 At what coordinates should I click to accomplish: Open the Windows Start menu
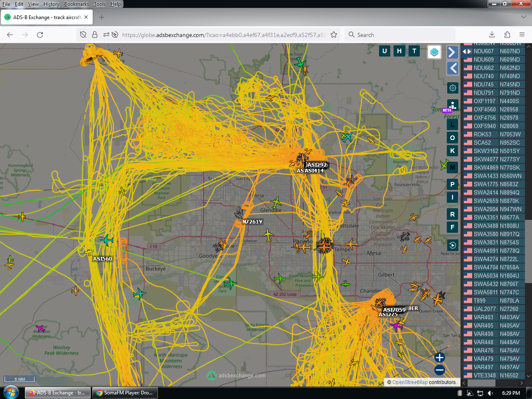point(11,392)
